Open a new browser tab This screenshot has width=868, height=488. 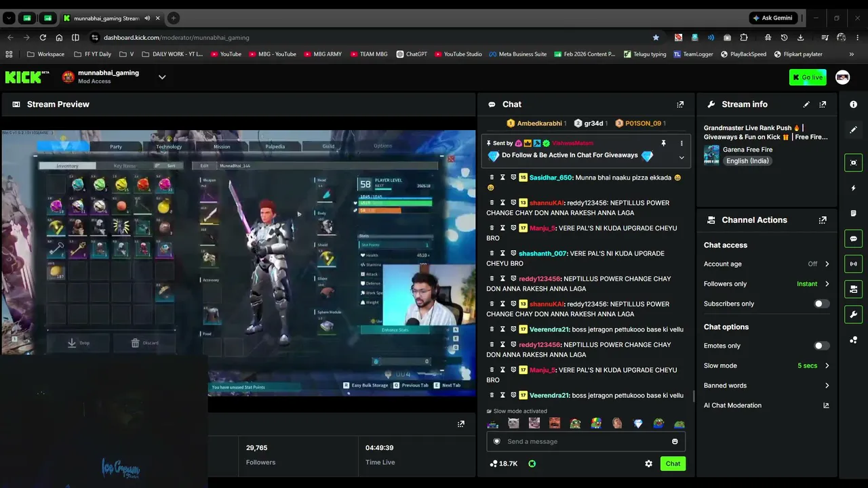[174, 18]
